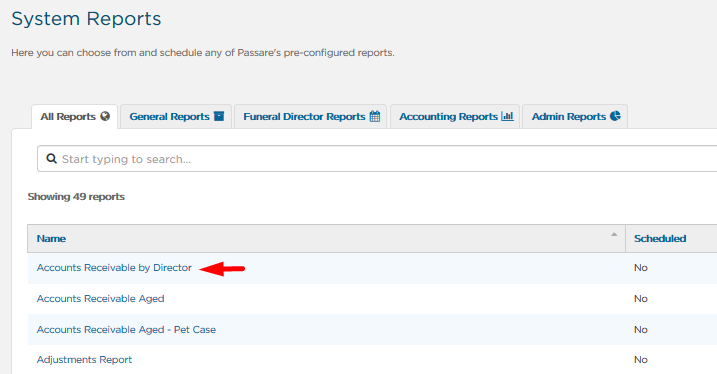
Task: Go to the Admin Reports tab
Action: [x=575, y=117]
